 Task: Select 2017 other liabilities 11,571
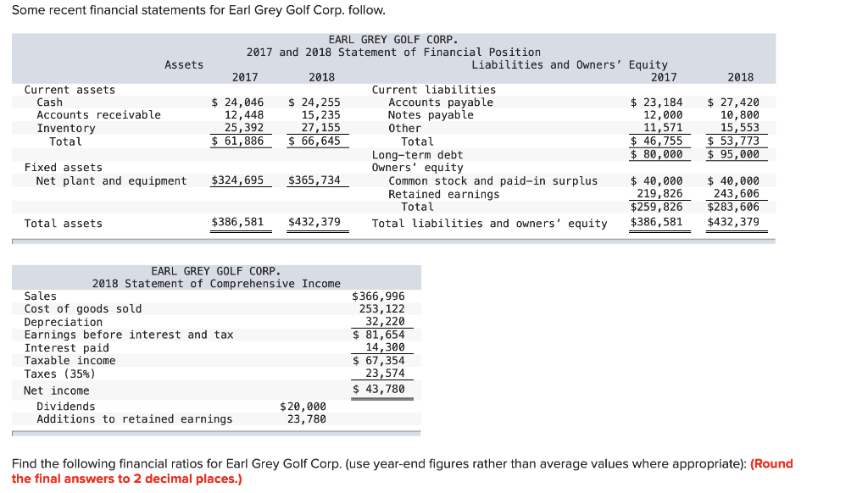click(663, 128)
